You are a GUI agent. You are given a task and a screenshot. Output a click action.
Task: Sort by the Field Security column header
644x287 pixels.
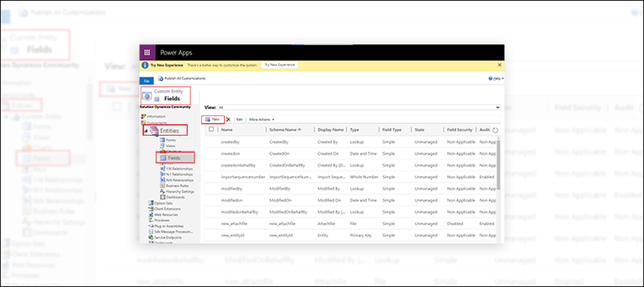460,130
